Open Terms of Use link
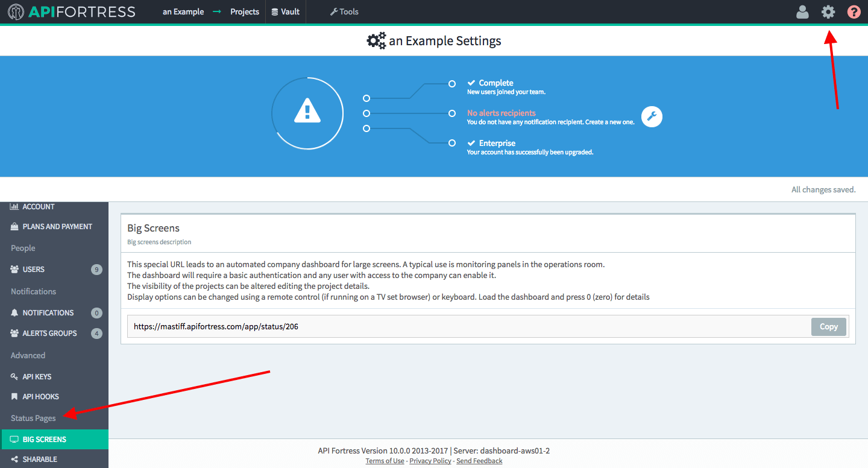The height and width of the screenshot is (468, 868). [x=385, y=461]
